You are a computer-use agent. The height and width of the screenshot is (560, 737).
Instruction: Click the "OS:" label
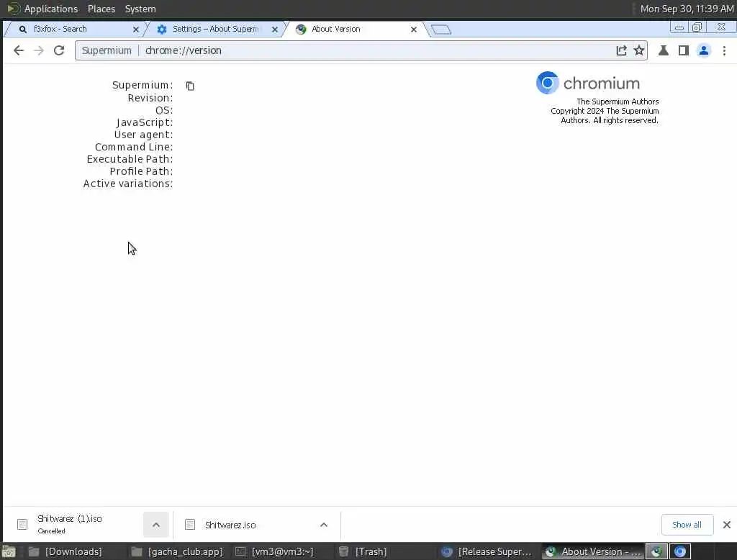[x=164, y=110]
